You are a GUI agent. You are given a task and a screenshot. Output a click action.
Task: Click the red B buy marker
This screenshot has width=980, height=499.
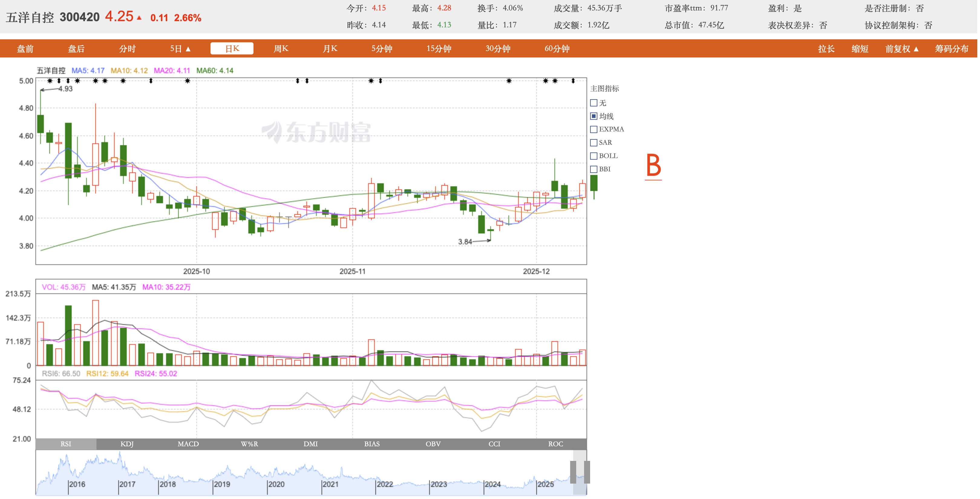tap(655, 165)
